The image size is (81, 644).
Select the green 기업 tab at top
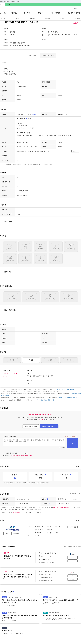[10, 5]
